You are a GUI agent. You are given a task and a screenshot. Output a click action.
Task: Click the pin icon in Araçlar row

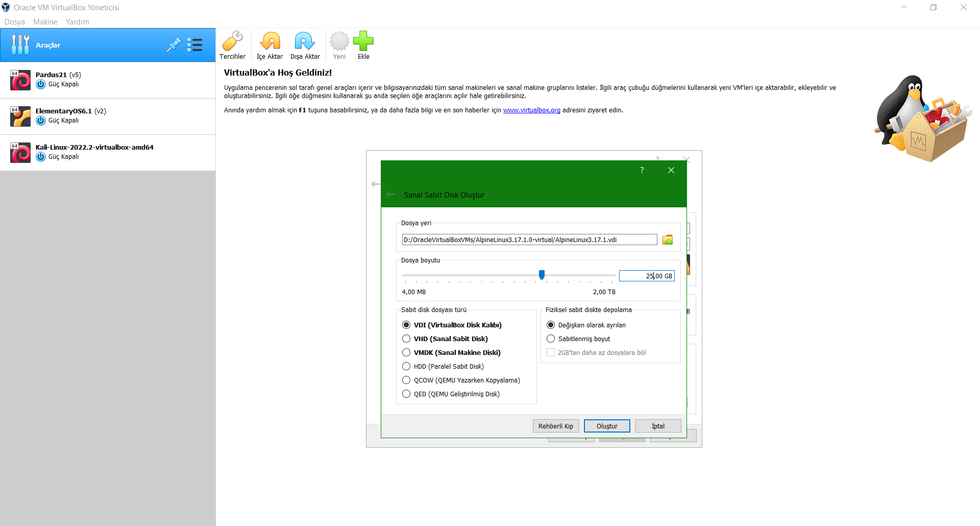click(x=174, y=45)
